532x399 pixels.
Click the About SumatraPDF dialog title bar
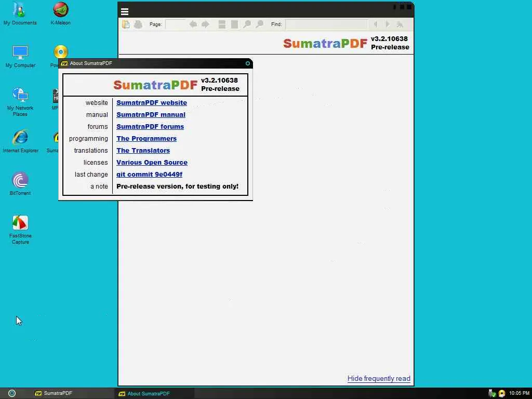tap(155, 63)
